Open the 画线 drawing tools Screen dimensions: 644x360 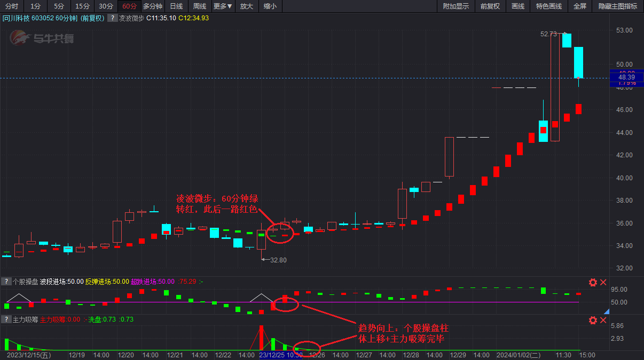[518, 6]
